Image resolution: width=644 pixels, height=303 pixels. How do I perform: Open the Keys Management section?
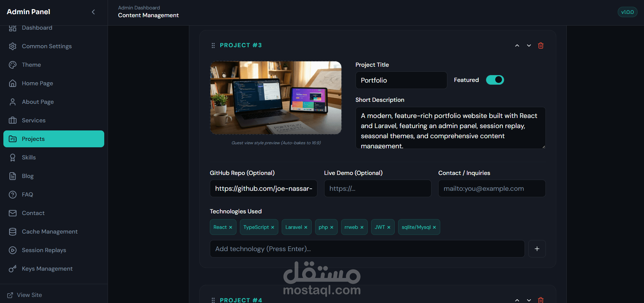tap(54, 269)
